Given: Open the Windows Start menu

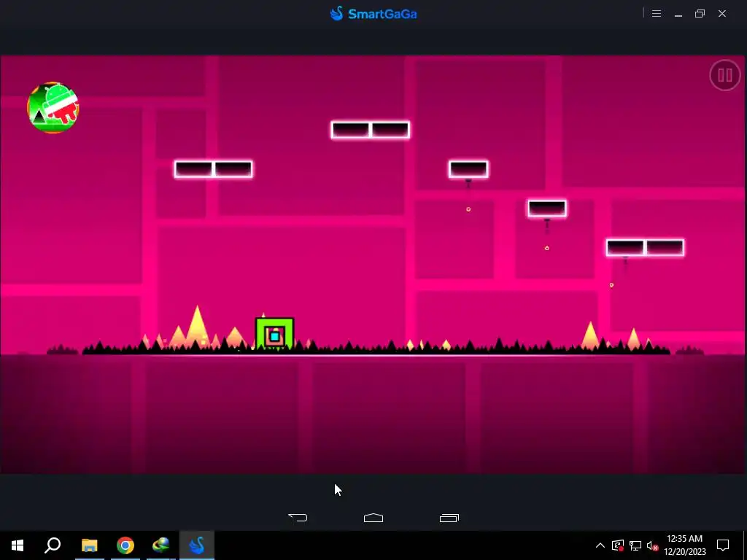Looking at the screenshot, I should (x=18, y=545).
